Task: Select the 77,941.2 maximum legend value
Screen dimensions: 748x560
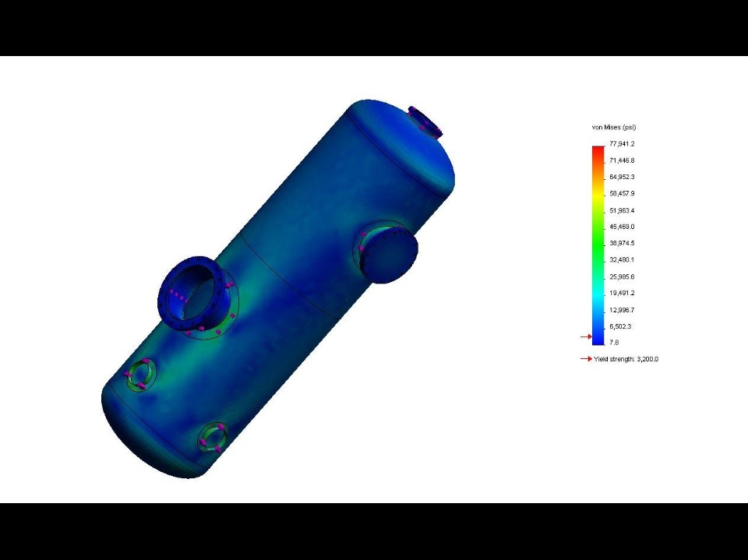Action: 622,144
